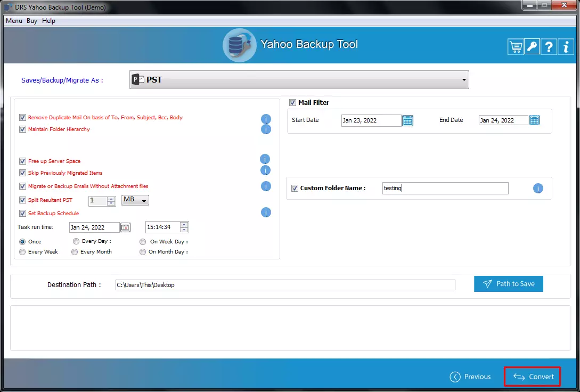This screenshot has height=392, width=580.
Task: Choose On Month Day radio option
Action: 143,252
